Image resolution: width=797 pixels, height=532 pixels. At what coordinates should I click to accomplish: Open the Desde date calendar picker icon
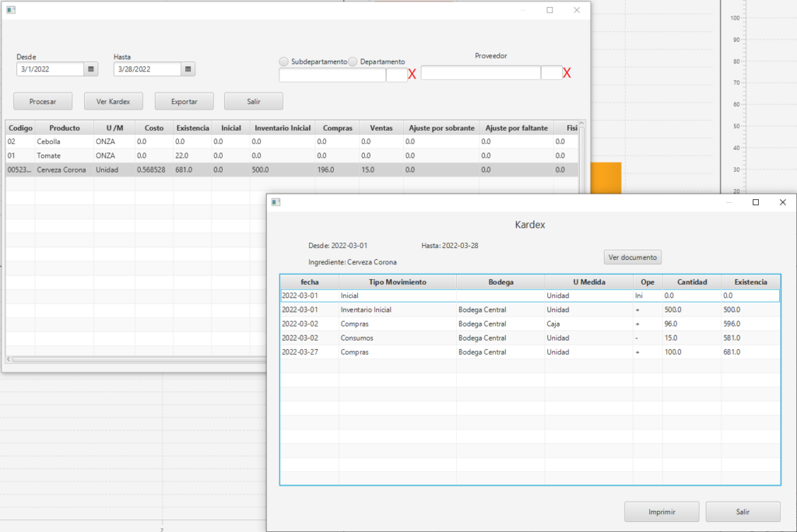pos(91,69)
